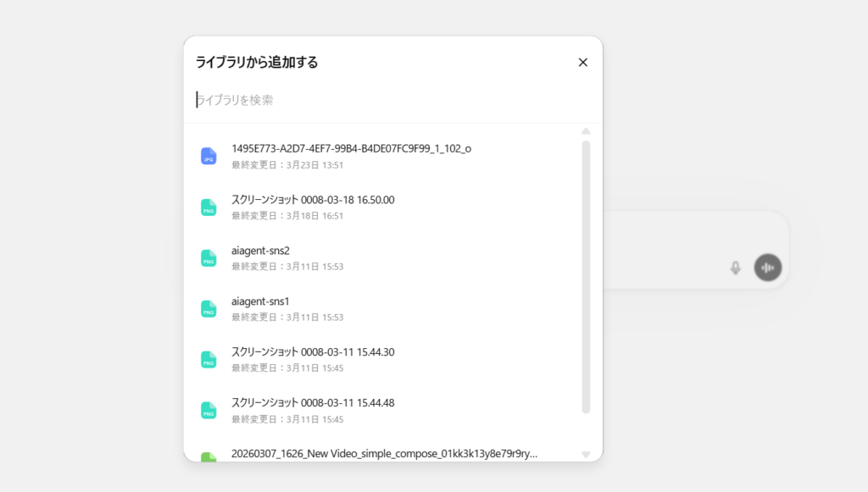
Task: Click the scrollbar up arrow in library list
Action: coord(586,131)
